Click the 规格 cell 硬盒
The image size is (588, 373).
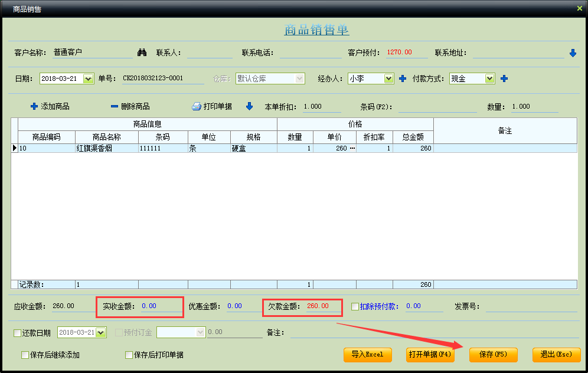pyautogui.click(x=254, y=148)
